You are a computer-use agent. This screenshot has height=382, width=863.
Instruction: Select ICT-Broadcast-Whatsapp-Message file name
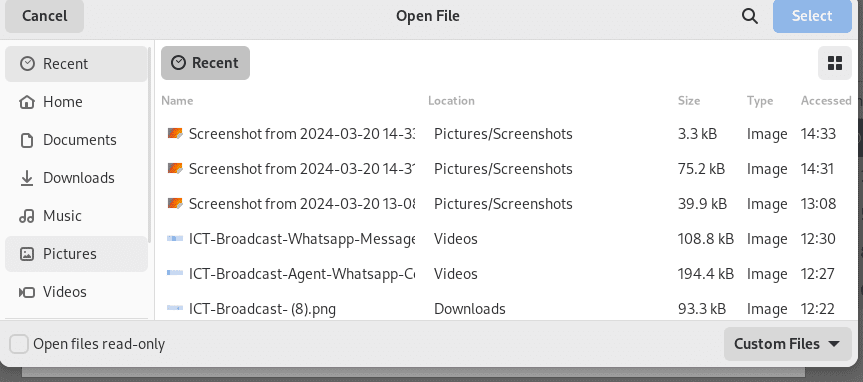[x=302, y=239]
